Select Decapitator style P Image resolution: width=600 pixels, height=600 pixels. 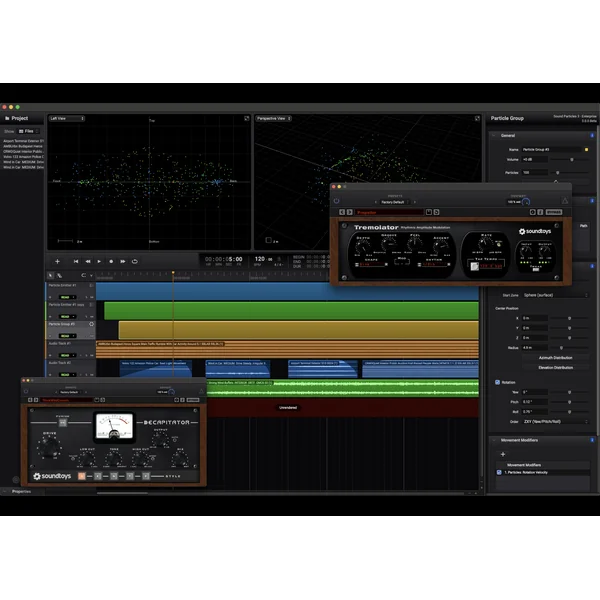coord(146,476)
